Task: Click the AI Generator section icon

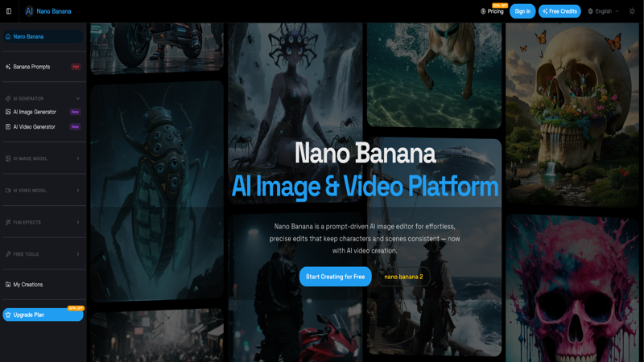Action: pyautogui.click(x=8, y=98)
